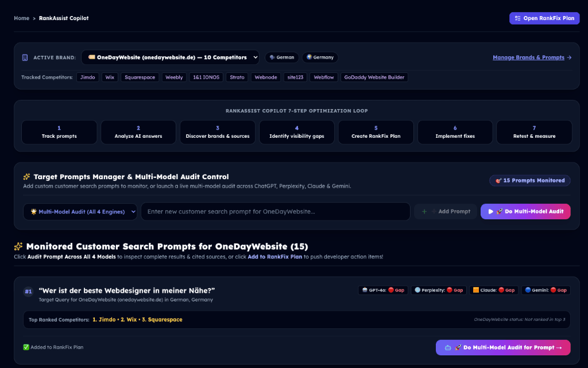Click the sparkle icon next to Target Prompts Manager
Screen dimensions: 588x368
tap(26, 176)
